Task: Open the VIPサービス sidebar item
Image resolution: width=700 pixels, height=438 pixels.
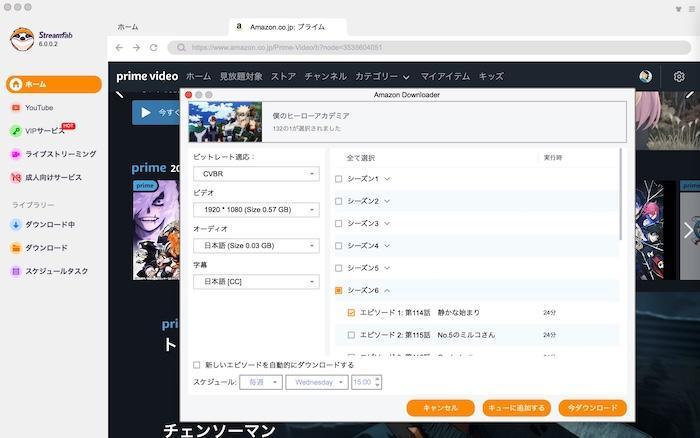Action: (43, 130)
